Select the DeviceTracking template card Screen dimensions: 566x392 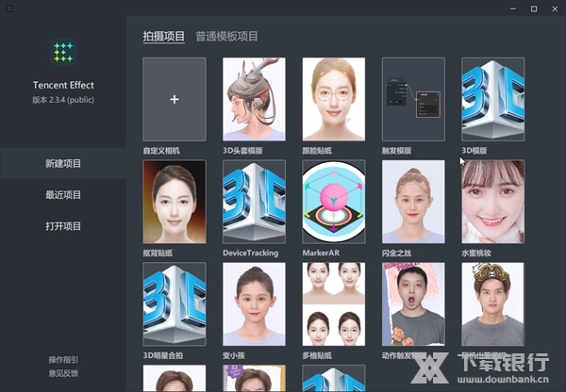coord(254,202)
